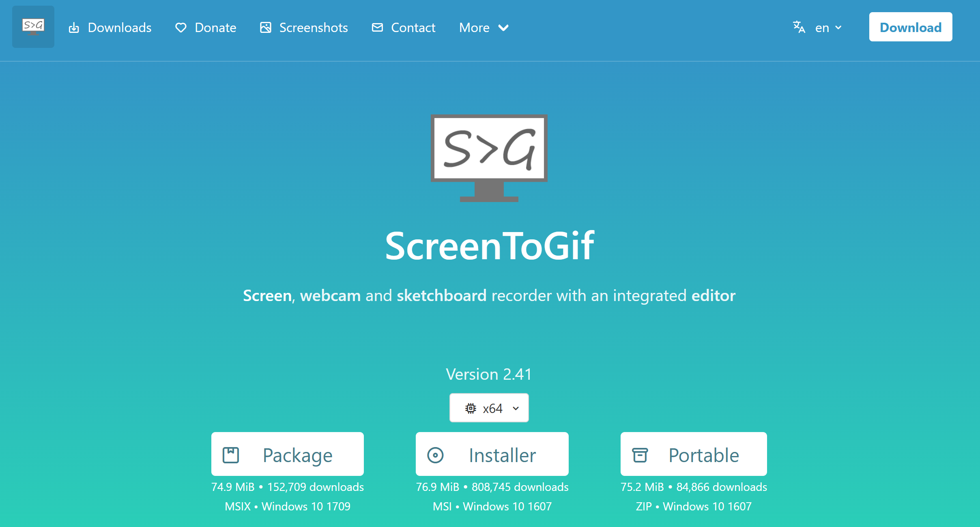
Task: Click the language translate icon
Action: (x=799, y=27)
